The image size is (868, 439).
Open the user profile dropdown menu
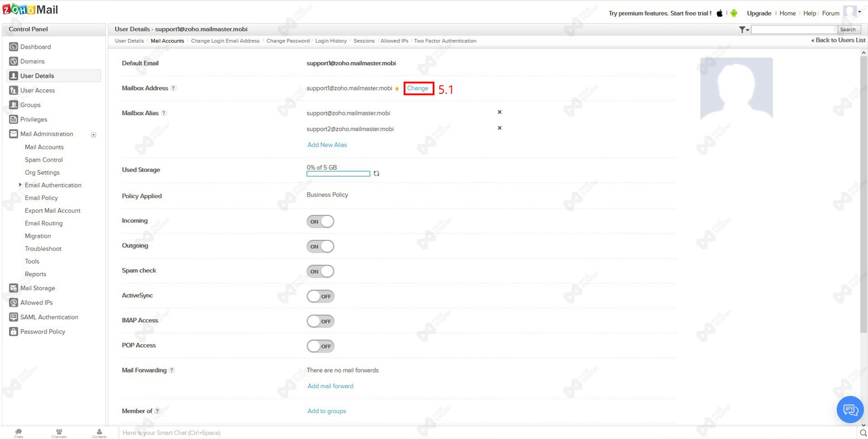coord(853,12)
